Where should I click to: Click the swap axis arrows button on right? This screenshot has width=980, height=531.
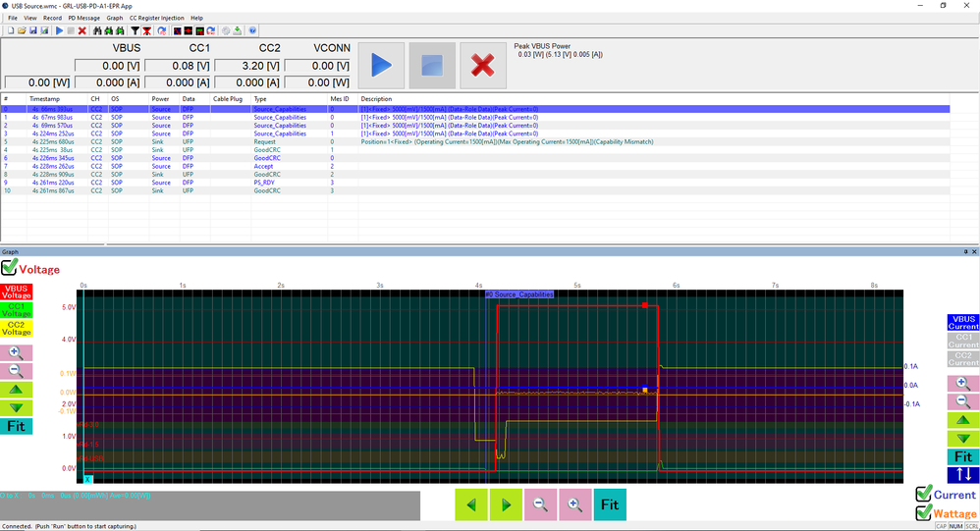point(962,475)
